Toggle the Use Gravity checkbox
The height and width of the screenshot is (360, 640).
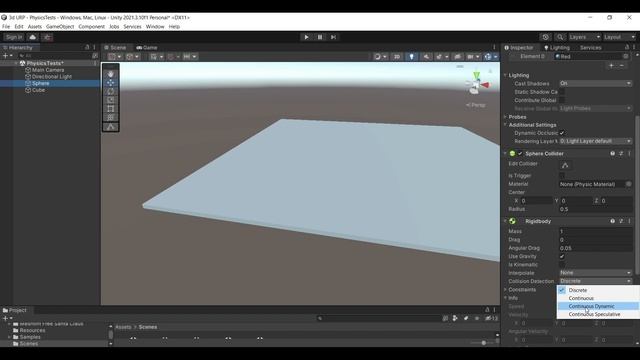point(562,256)
